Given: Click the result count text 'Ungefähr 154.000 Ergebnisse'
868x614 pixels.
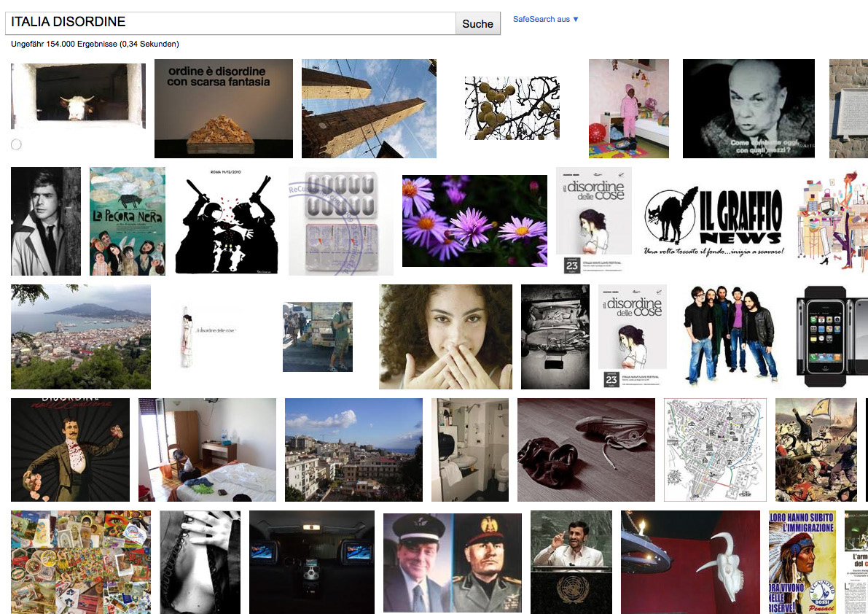Looking at the screenshot, I should 64,44.
